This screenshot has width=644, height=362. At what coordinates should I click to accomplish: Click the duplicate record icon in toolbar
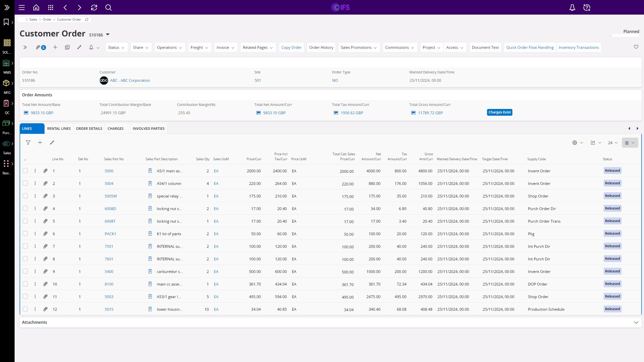tap(67, 47)
